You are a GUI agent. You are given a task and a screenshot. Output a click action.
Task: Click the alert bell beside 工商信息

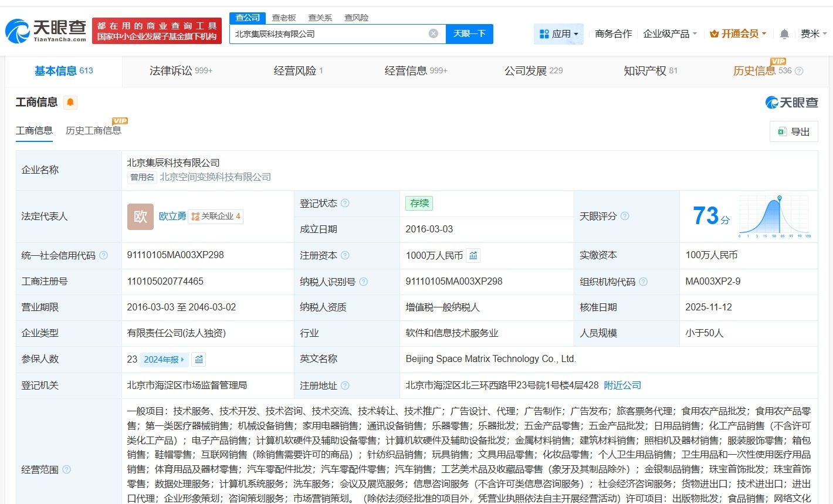70,102
